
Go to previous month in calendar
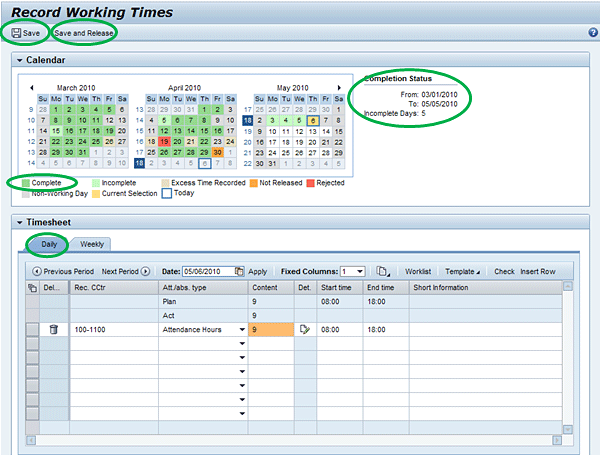coord(31,88)
